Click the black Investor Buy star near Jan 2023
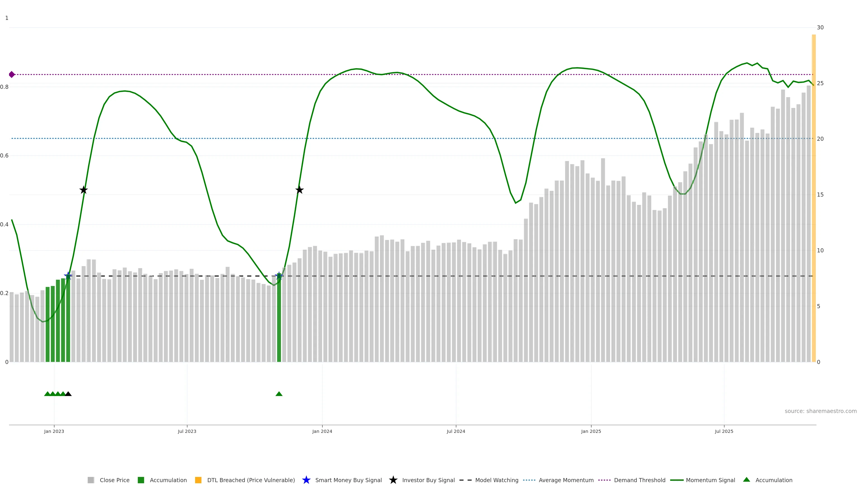The width and height of the screenshot is (868, 488). click(x=84, y=190)
